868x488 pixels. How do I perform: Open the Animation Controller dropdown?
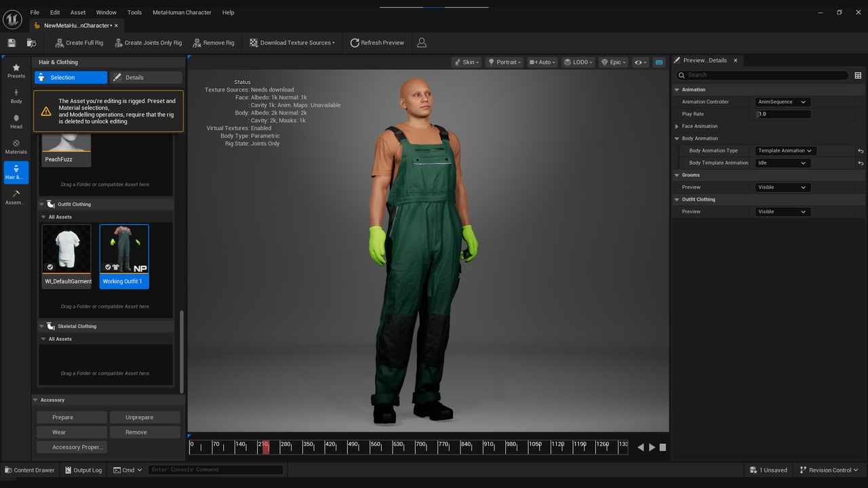[x=783, y=102]
